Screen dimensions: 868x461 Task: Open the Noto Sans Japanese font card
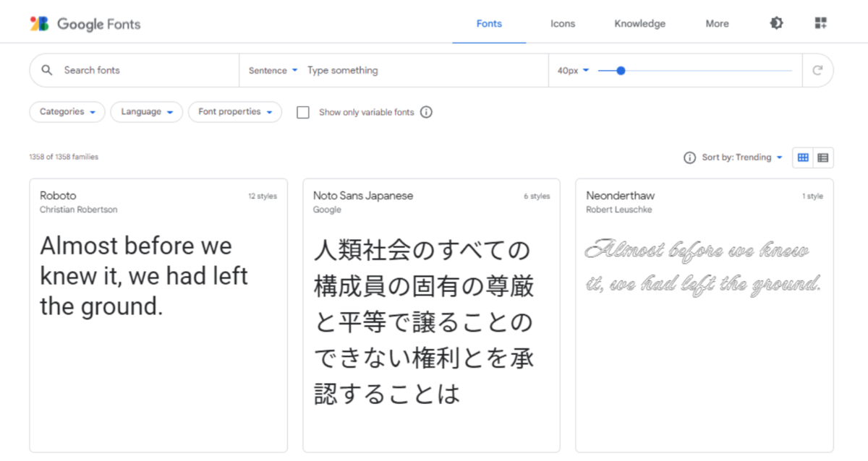(431, 315)
